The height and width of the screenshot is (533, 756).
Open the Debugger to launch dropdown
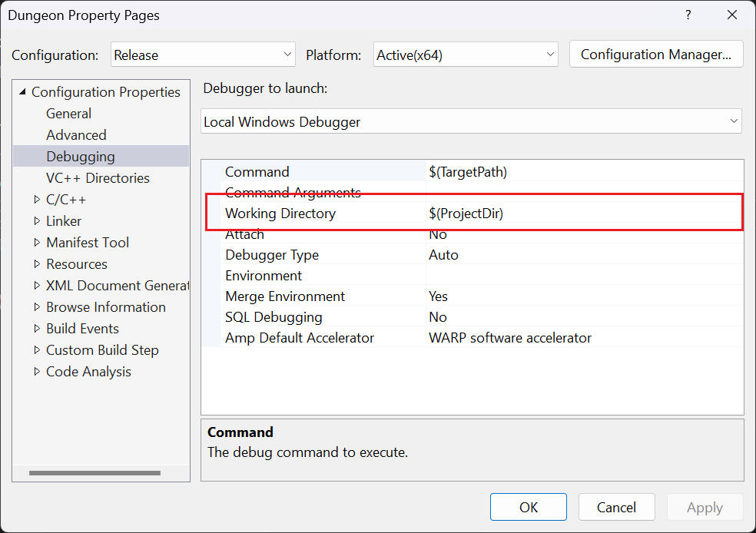click(x=471, y=121)
